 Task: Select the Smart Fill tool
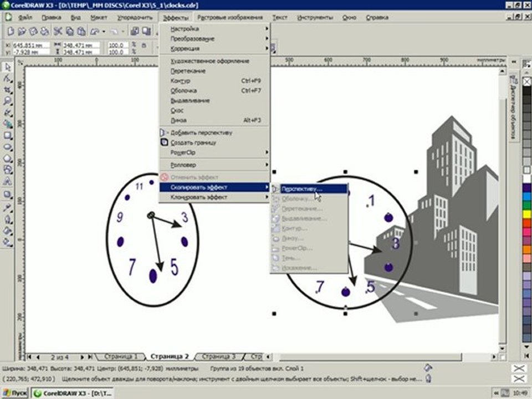coord(7,124)
